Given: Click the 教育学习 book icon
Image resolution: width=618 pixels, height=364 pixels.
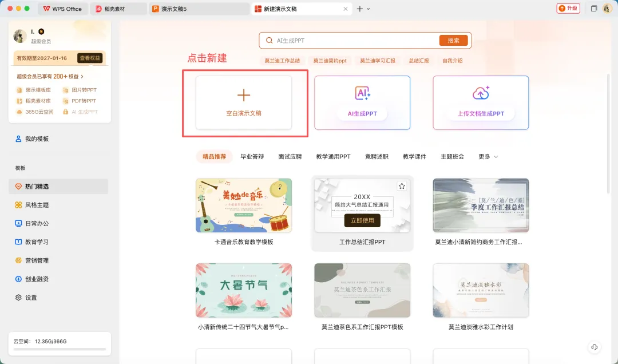Looking at the screenshot, I should click(18, 242).
